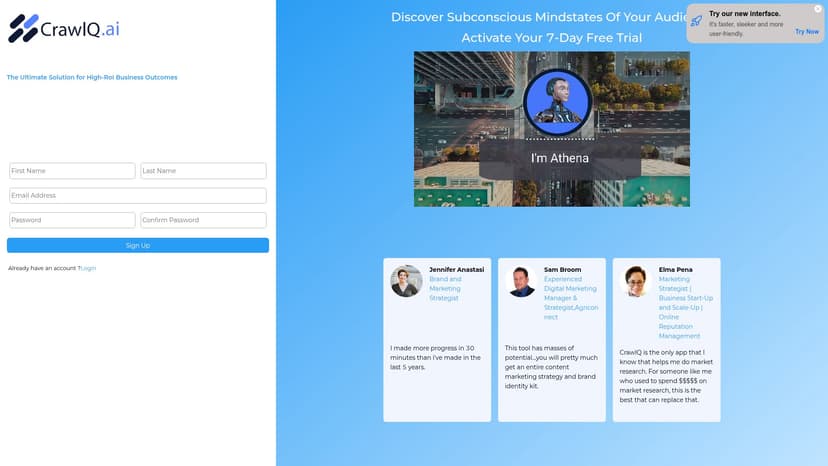The width and height of the screenshot is (828, 466).
Task: Click Try Now in the notification
Action: click(806, 32)
